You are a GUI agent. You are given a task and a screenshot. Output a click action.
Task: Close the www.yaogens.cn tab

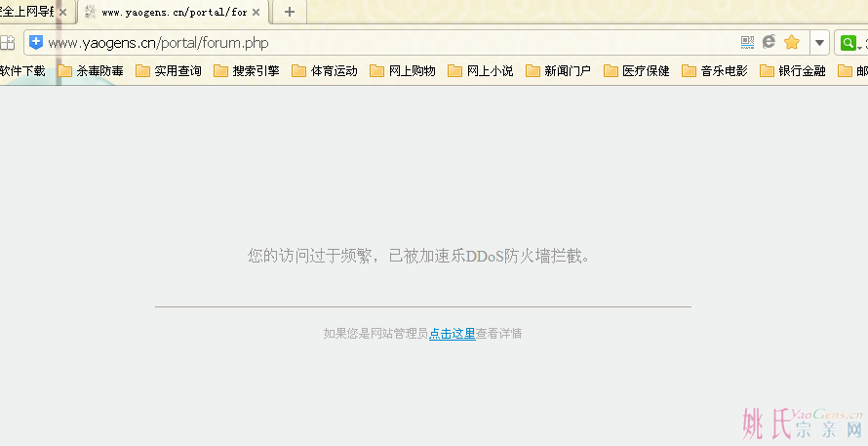256,13
